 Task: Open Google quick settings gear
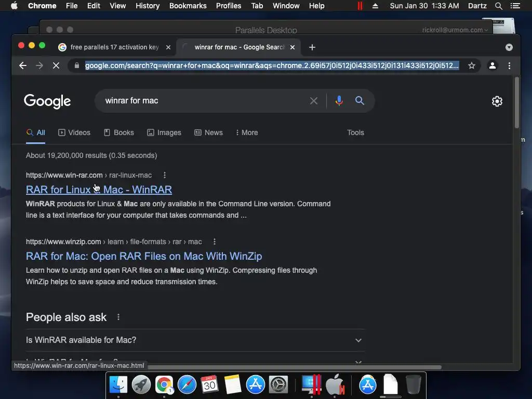497,101
